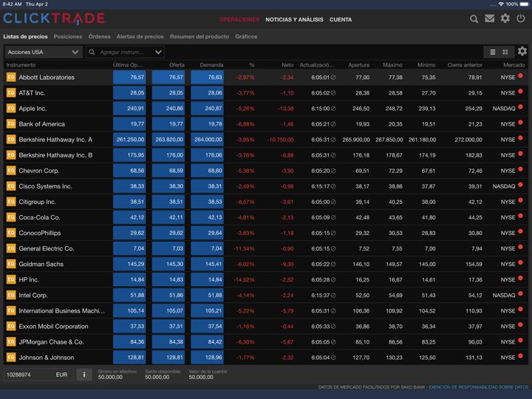The height and width of the screenshot is (399, 532).
Task: Sort by the % column header
Action: click(251, 65)
